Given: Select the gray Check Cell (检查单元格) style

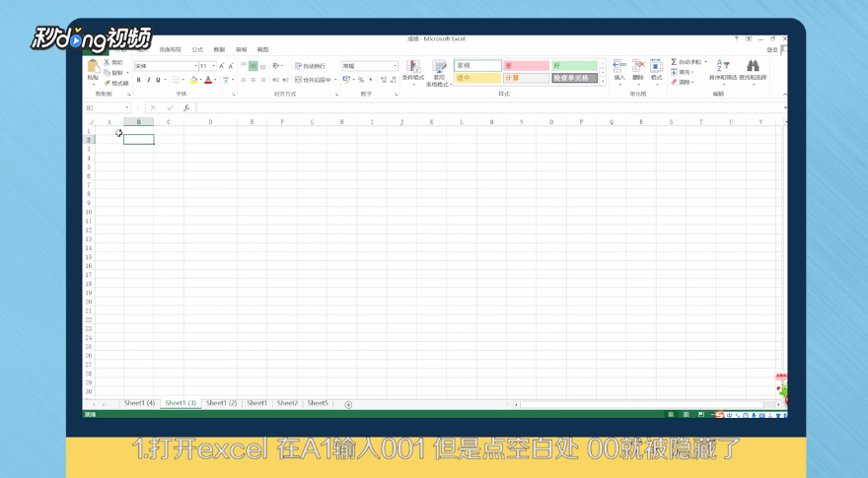Looking at the screenshot, I should (575, 78).
